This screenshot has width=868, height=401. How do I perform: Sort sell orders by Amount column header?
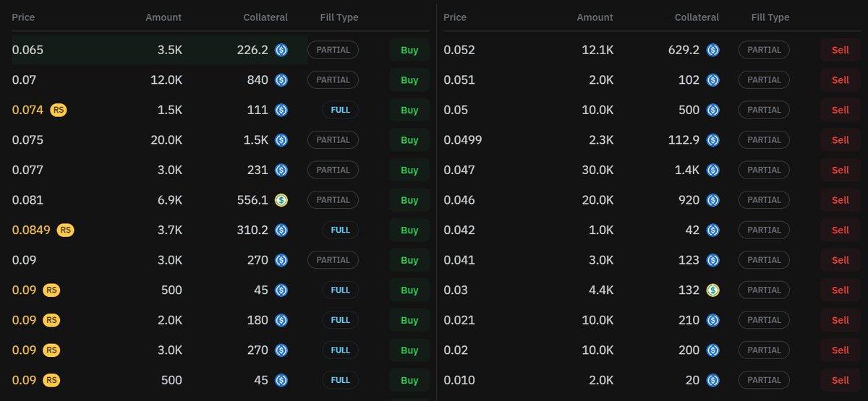click(x=595, y=17)
